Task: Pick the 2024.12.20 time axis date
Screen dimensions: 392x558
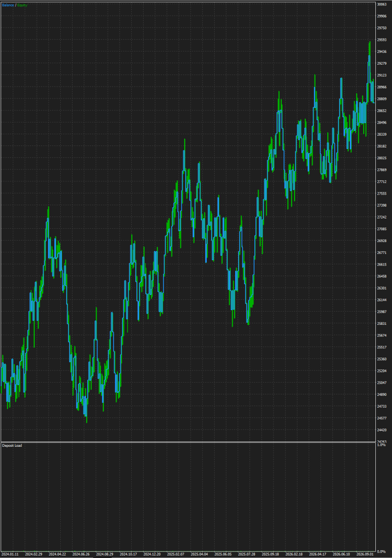Action: (152, 554)
